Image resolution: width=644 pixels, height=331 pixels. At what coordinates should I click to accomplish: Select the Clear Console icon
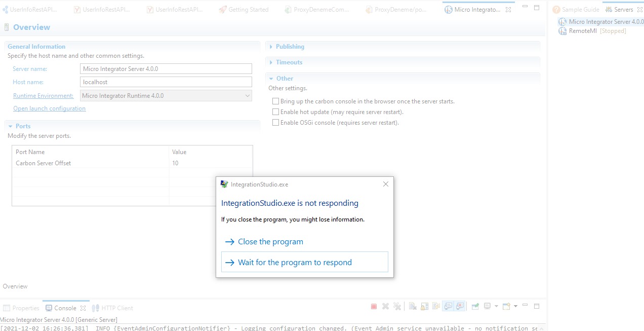click(x=413, y=306)
